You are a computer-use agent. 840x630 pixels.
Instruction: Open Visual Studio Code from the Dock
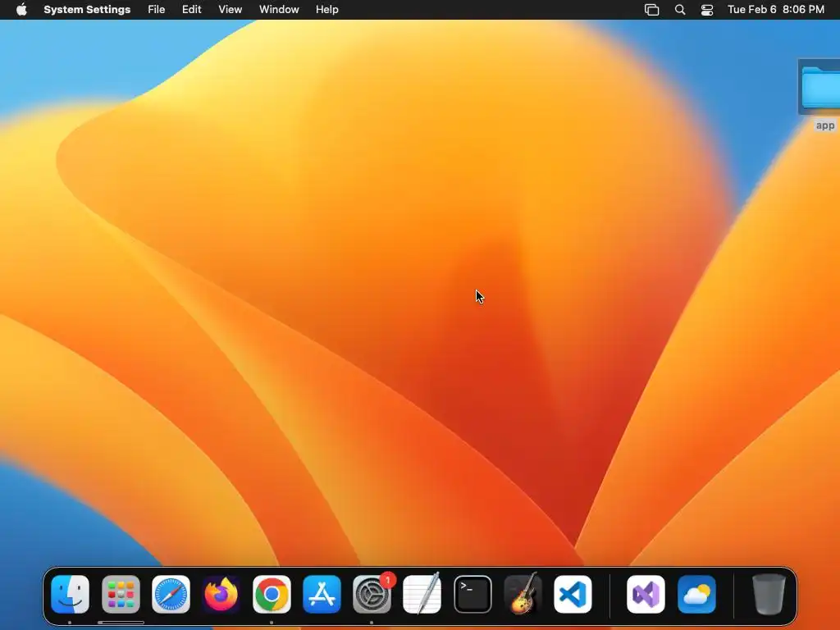[573, 594]
